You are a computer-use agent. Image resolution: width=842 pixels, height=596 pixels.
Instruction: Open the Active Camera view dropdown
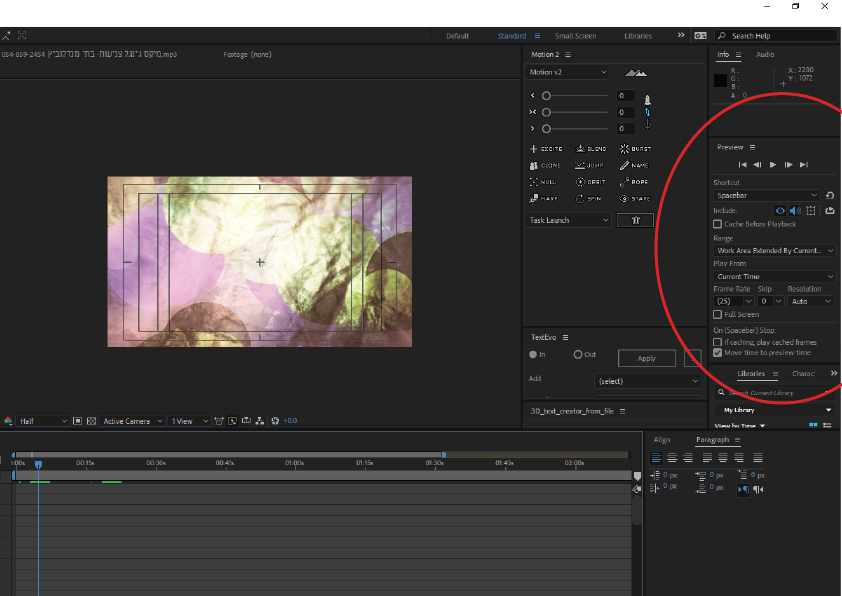coord(132,422)
